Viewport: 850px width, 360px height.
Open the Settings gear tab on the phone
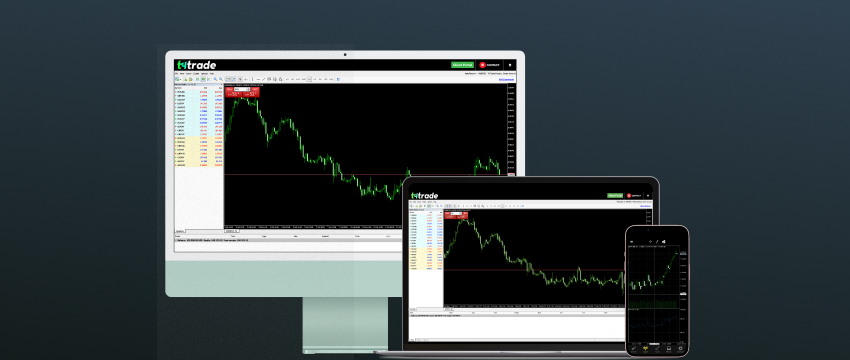(x=680, y=349)
